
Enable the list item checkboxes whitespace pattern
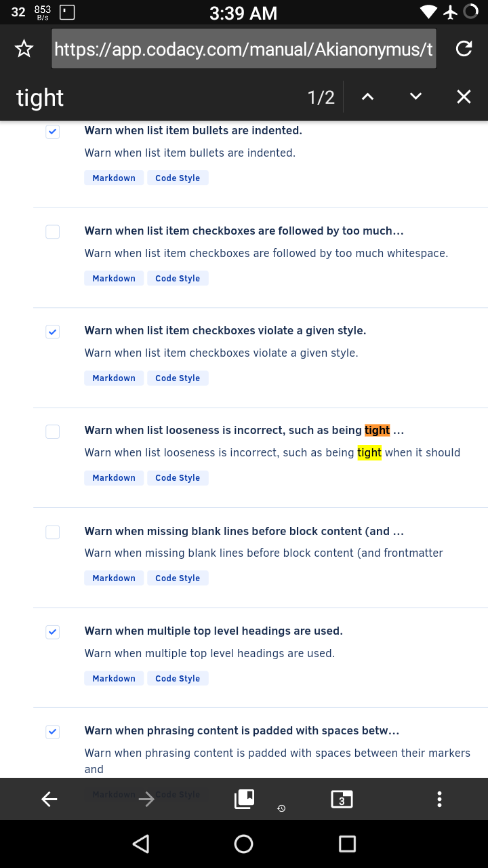coord(52,231)
